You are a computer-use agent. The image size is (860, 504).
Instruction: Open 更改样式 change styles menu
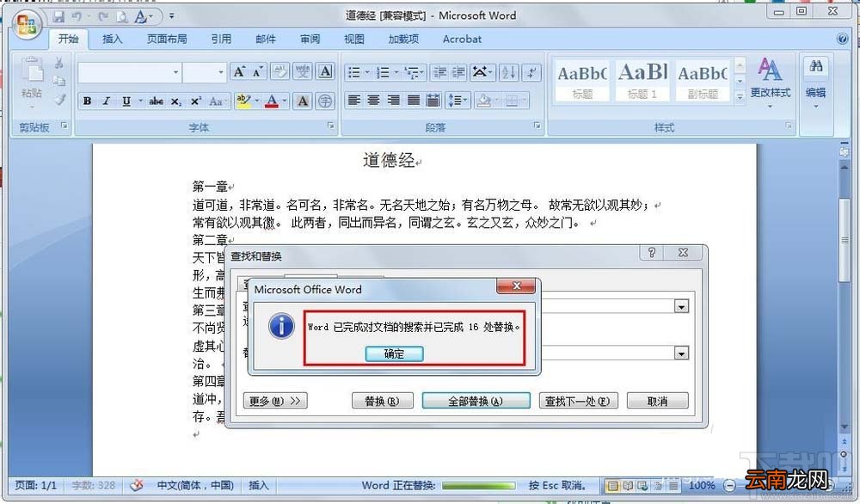[770, 83]
